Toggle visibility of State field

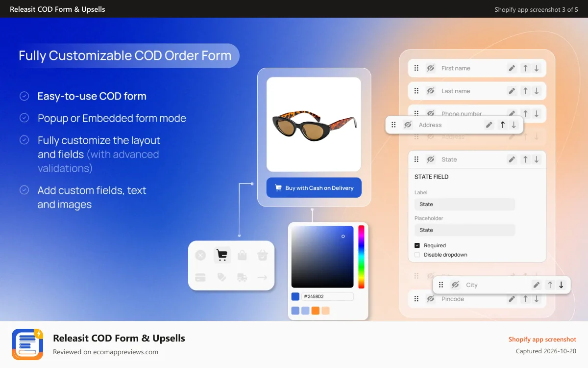click(x=431, y=159)
